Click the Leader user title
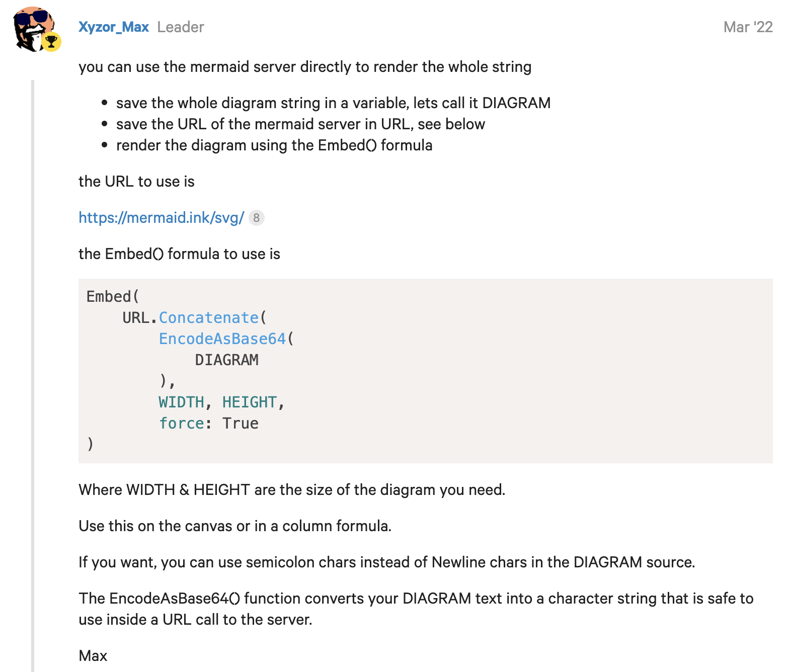This screenshot has width=786, height=672. 180,27
